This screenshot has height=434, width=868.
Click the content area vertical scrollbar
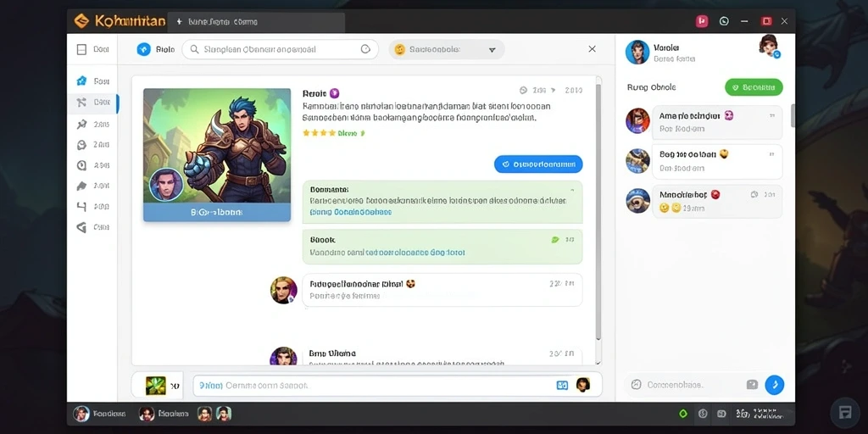click(598, 210)
